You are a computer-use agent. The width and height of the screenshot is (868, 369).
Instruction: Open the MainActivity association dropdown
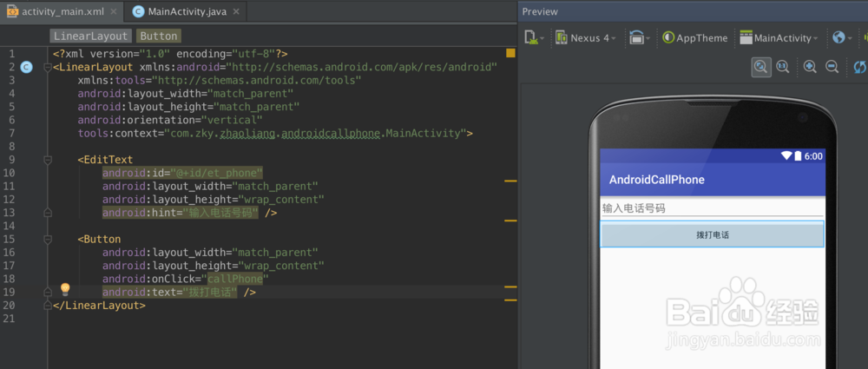click(x=779, y=37)
